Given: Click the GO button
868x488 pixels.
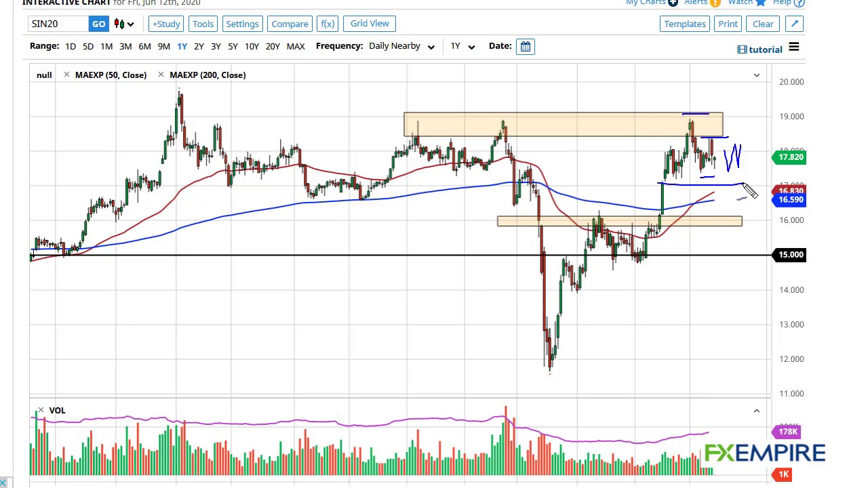Looking at the screenshot, I should tap(98, 24).
